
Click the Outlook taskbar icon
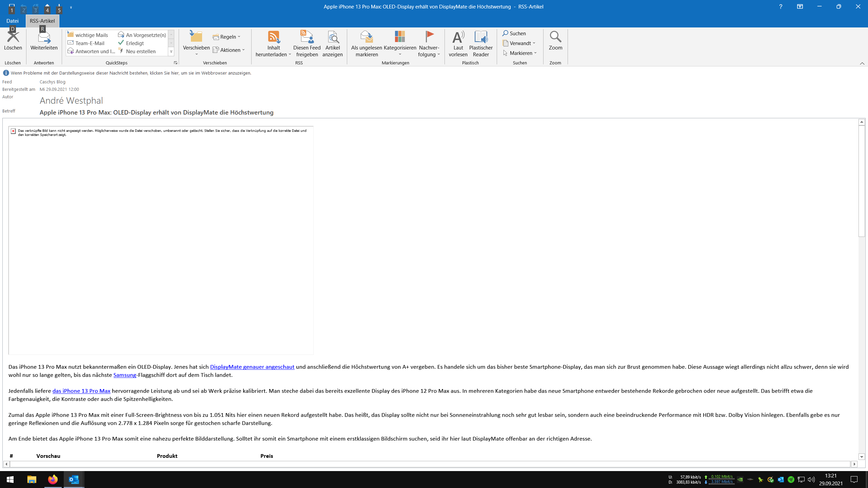(74, 480)
